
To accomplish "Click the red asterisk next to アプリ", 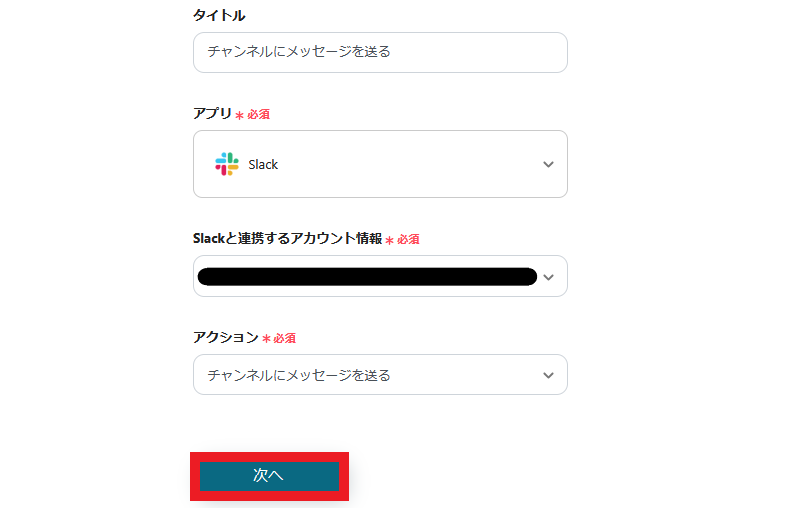I will pyautogui.click(x=240, y=116).
